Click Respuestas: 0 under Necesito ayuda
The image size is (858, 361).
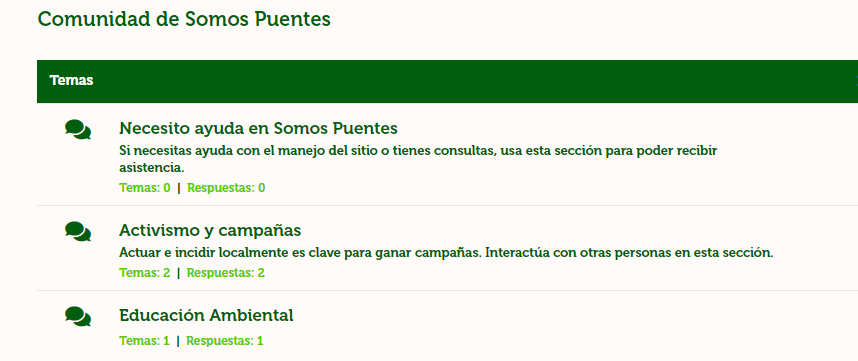[x=226, y=188]
